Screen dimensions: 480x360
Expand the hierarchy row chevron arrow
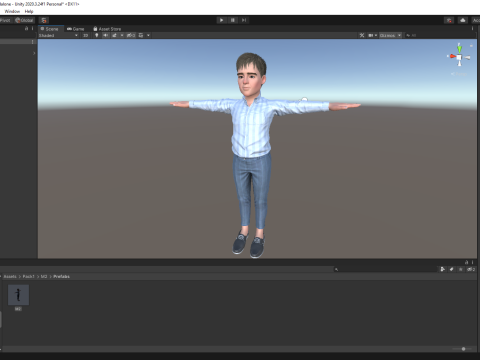pos(34,53)
